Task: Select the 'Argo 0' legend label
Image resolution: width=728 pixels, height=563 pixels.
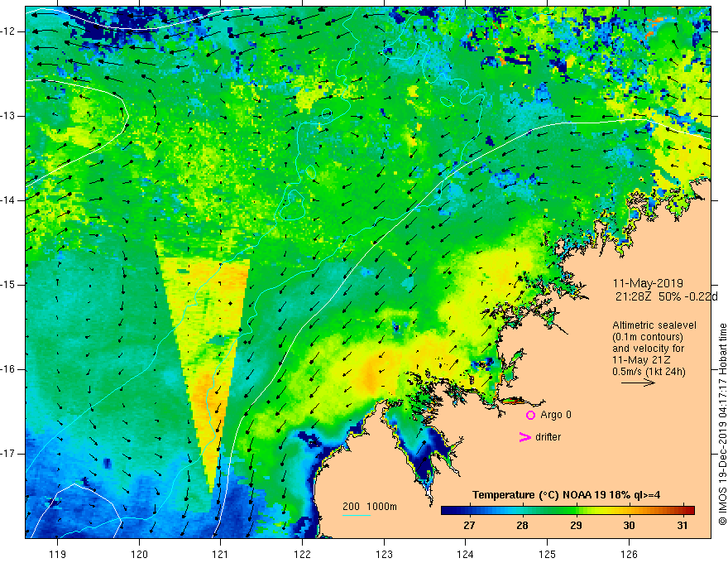Action: (x=556, y=414)
